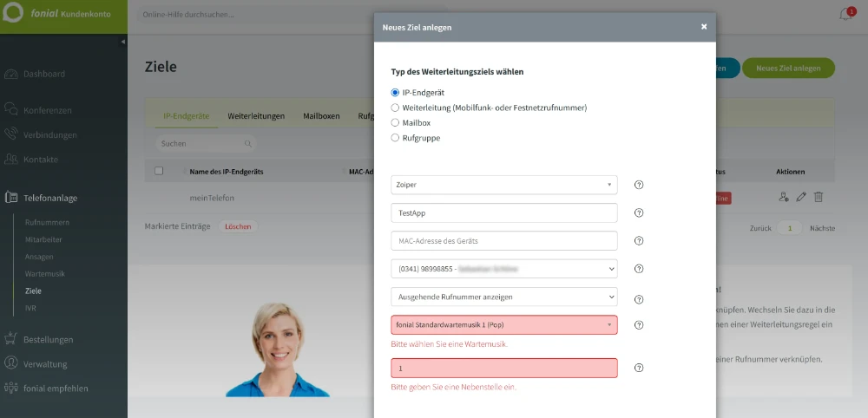This screenshot has height=418, width=868.
Task: Click the meinTelefon table entry
Action: pyautogui.click(x=210, y=198)
